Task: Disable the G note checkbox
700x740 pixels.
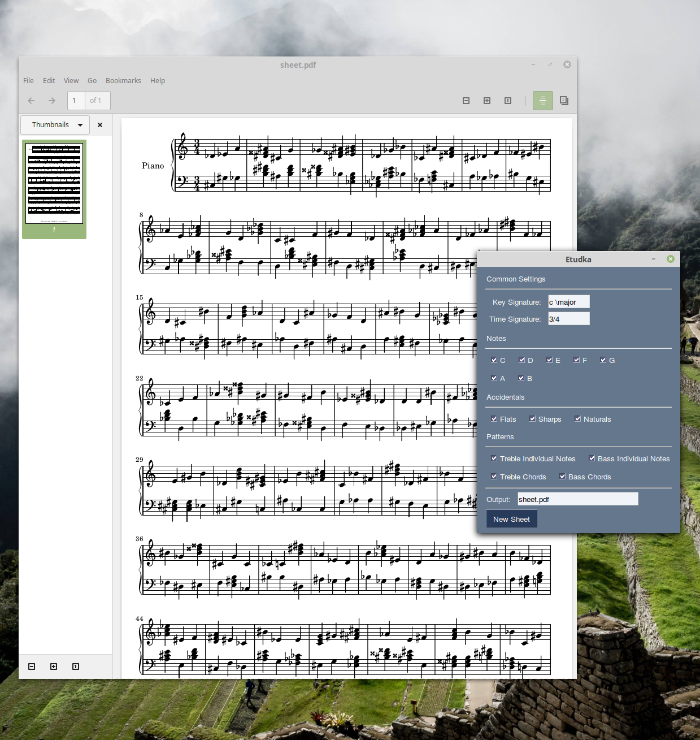Action: (x=603, y=360)
